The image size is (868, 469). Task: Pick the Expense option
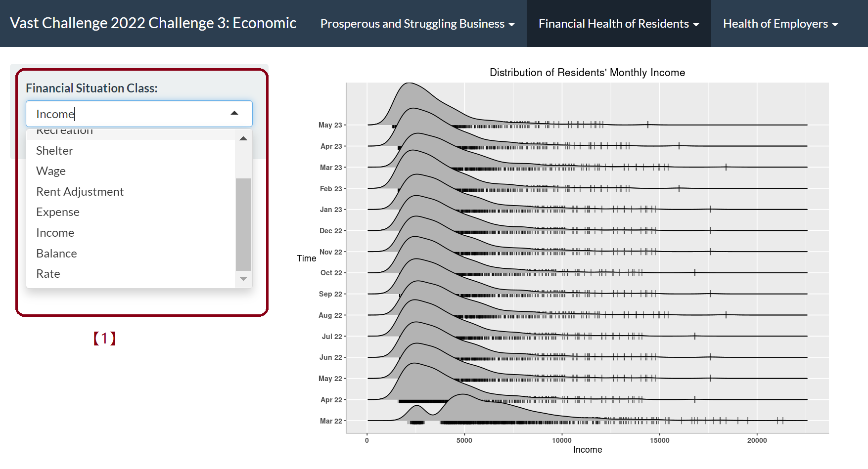58,212
